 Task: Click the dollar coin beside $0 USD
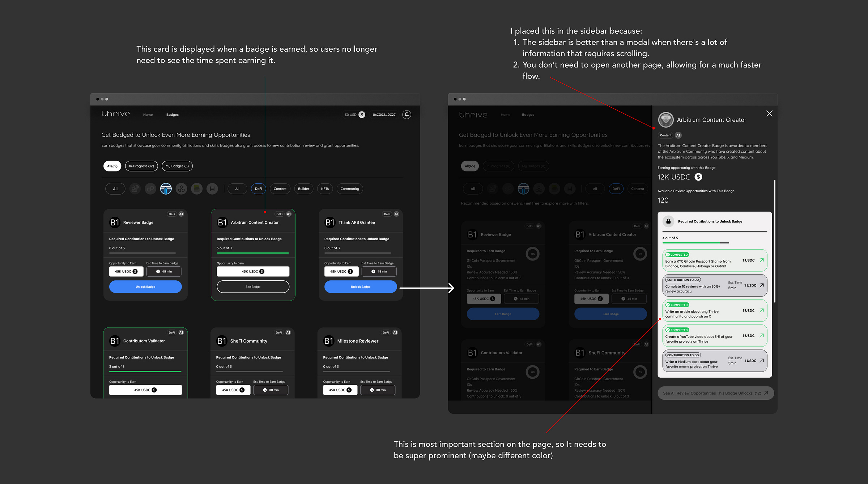click(362, 115)
